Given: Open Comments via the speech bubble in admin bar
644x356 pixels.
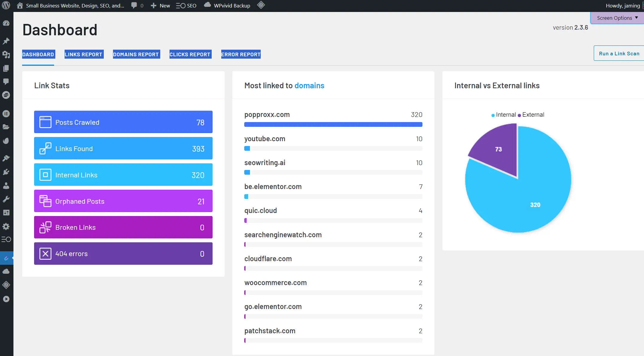Looking at the screenshot, I should pyautogui.click(x=134, y=5).
